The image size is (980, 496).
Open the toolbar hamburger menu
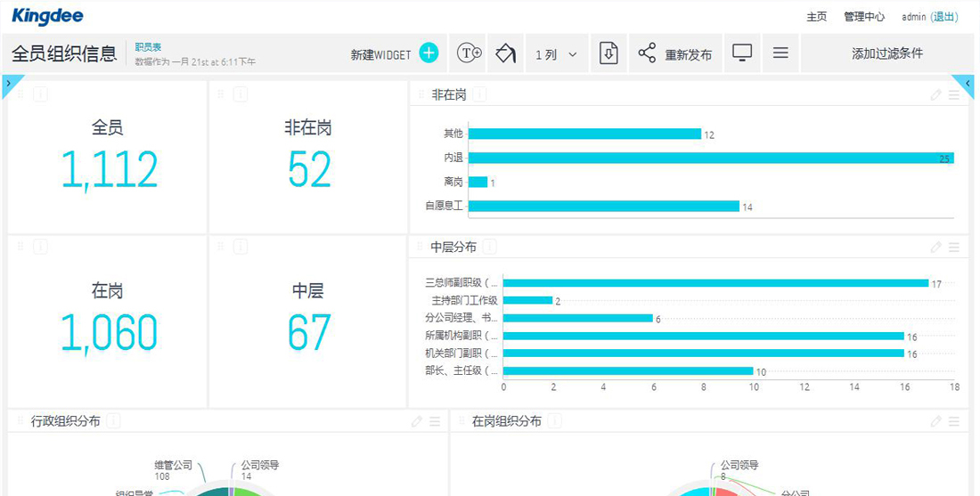pos(780,53)
